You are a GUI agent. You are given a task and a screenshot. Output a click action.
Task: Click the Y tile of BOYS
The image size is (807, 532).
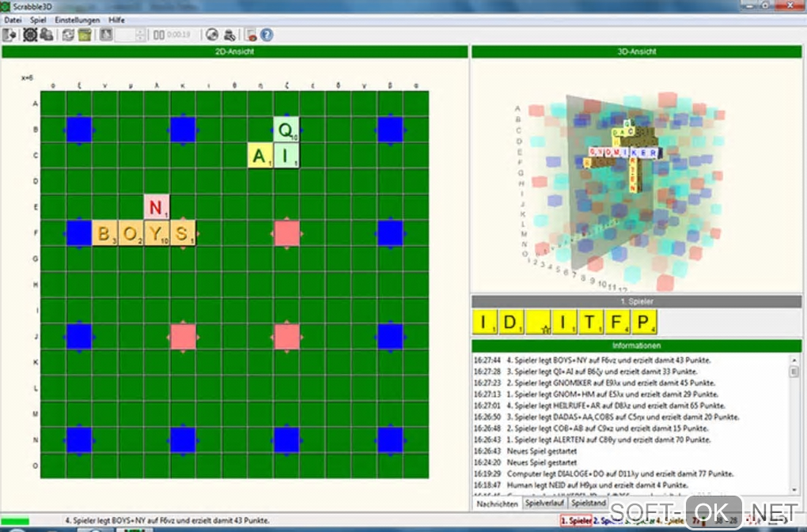(157, 233)
